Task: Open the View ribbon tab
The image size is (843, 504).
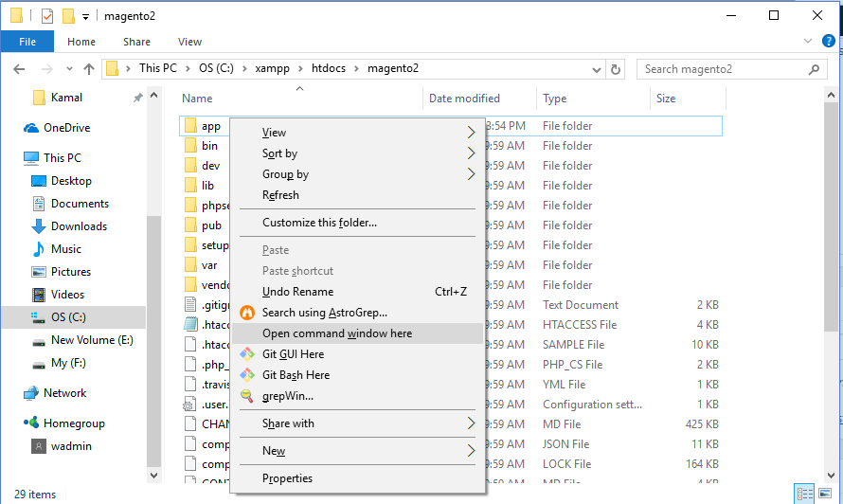Action: tap(189, 42)
